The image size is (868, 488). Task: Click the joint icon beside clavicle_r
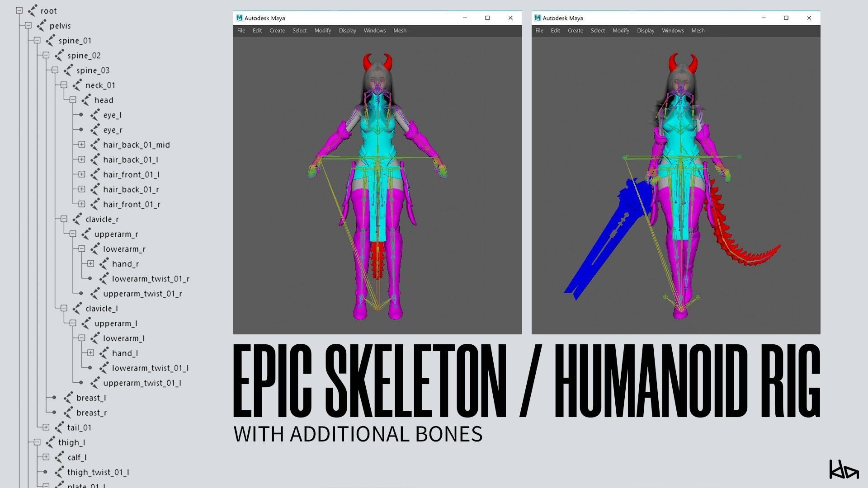pos(77,219)
